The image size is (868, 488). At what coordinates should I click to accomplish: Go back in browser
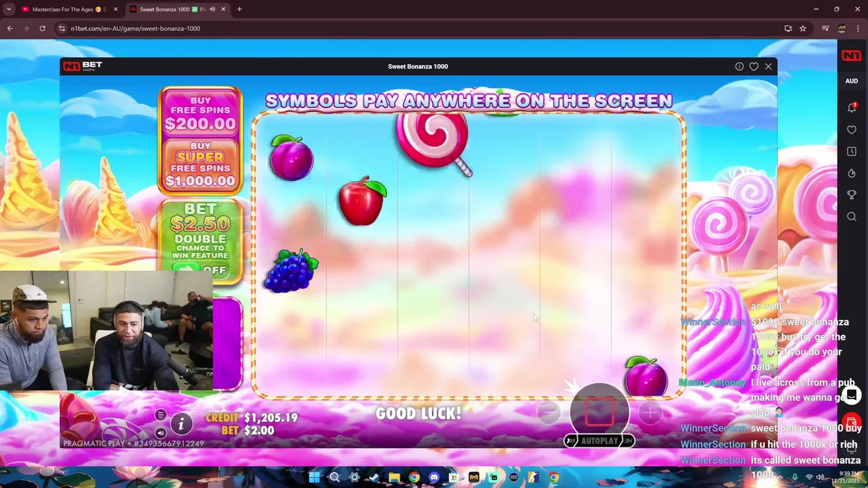pyautogui.click(x=9, y=28)
